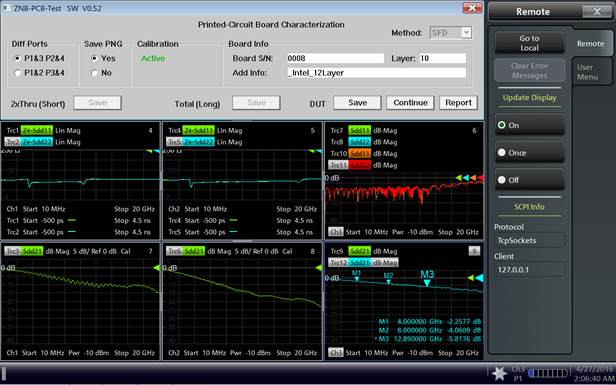
Task: Click the date and time display
Action: [x=594, y=374]
